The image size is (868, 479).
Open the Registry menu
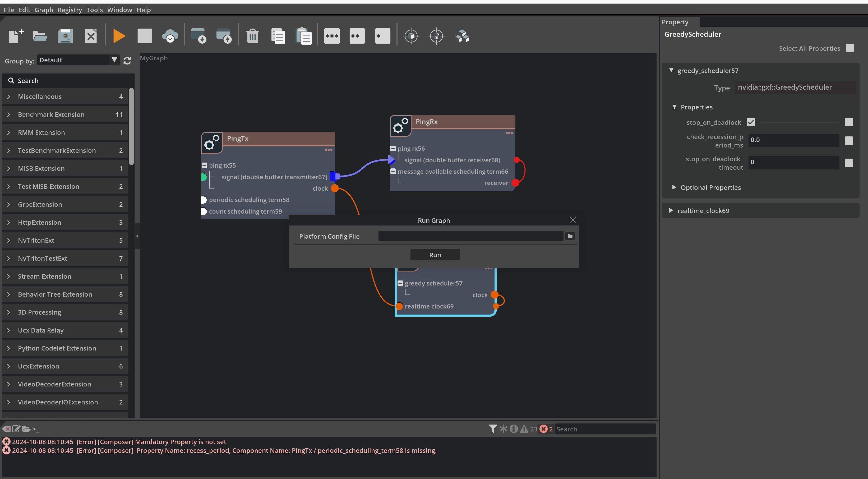(70, 10)
